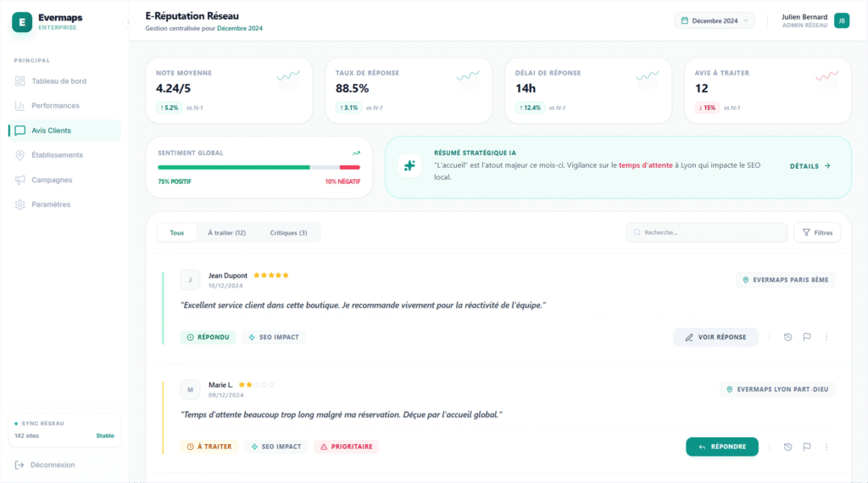The width and height of the screenshot is (868, 483).
Task: Click the history icon on Jean Dupont's review
Action: point(787,337)
